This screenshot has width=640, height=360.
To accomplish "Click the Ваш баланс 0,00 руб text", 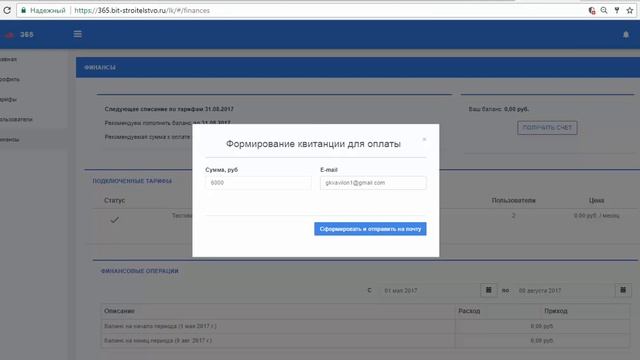I will pos(499,109).
